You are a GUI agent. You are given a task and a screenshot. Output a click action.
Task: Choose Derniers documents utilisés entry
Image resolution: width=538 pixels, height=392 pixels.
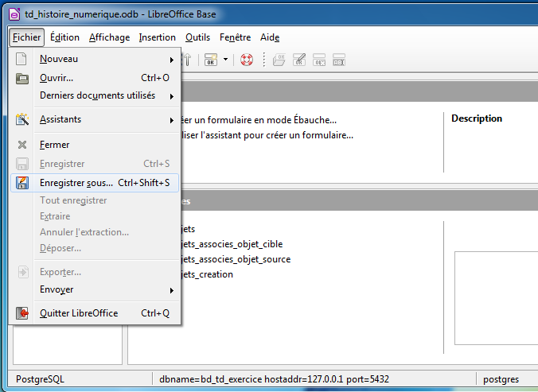pyautogui.click(x=95, y=95)
